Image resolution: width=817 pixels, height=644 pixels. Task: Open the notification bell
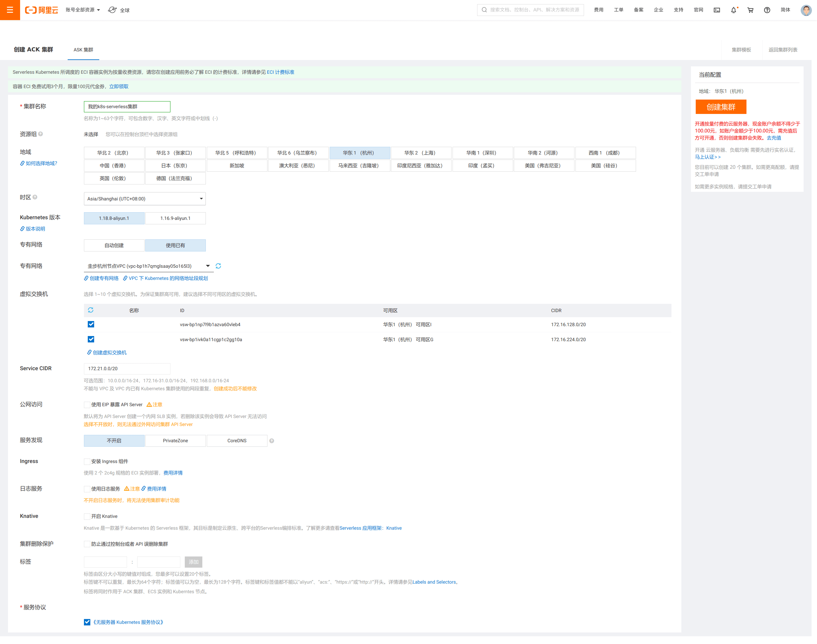(x=733, y=10)
